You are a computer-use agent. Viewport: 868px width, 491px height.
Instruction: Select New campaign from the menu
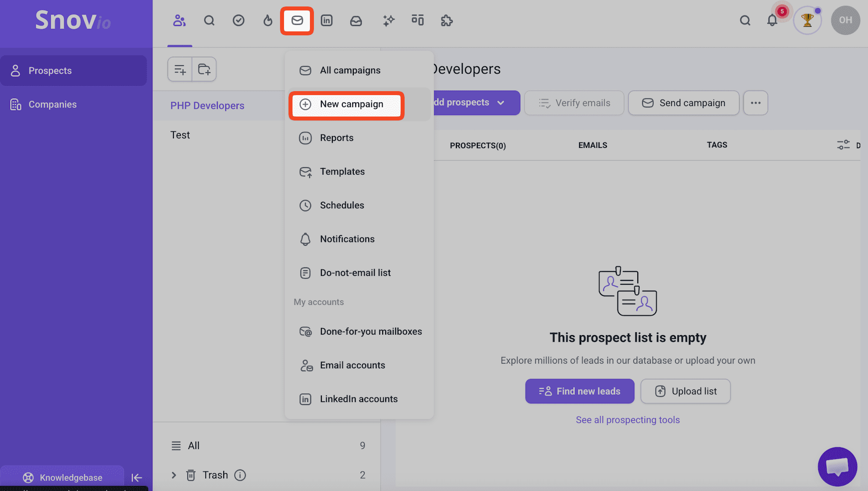pos(351,104)
